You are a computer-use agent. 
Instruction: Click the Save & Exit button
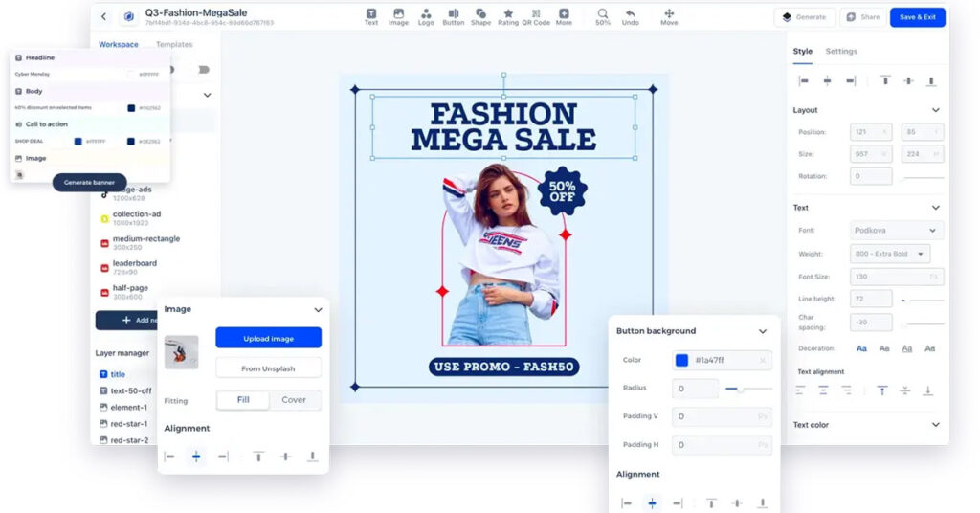[x=917, y=17]
